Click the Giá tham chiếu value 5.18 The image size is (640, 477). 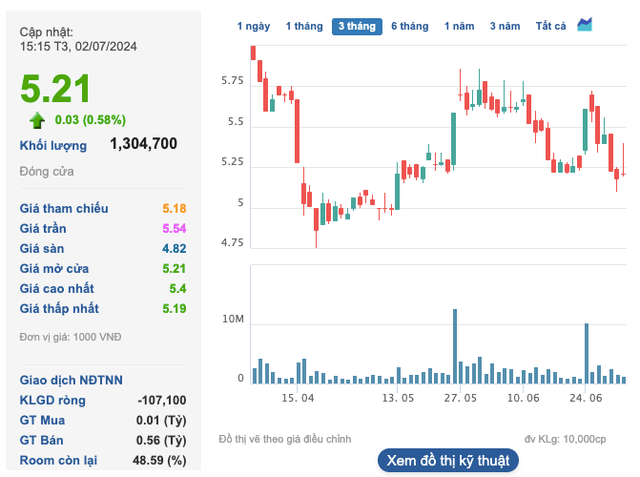click(174, 209)
